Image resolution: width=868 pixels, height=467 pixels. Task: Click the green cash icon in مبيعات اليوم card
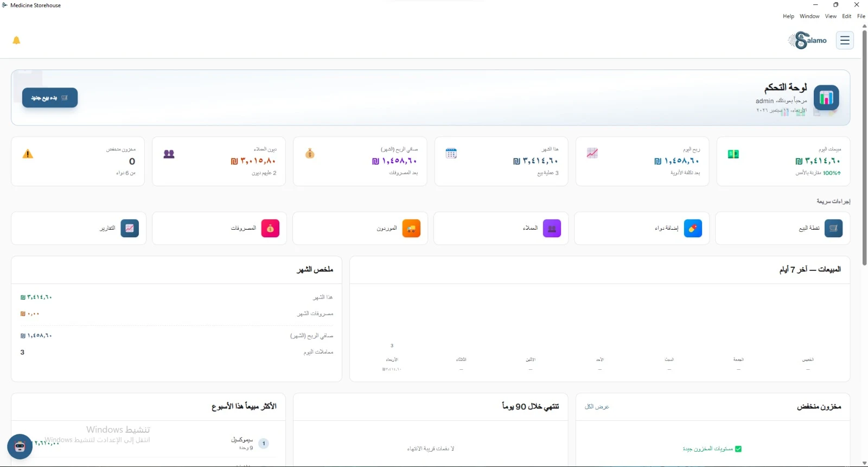733,154
